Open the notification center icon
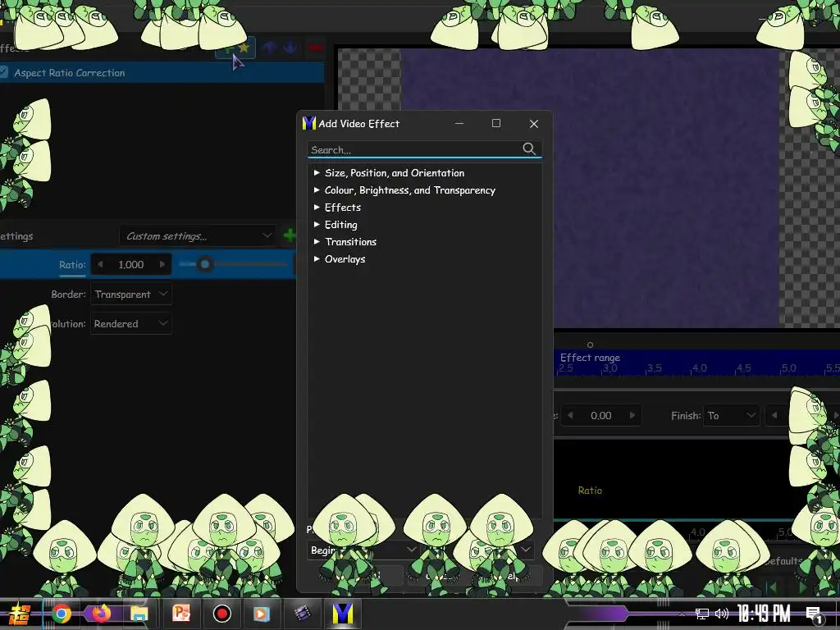Image resolution: width=840 pixels, height=630 pixels. (x=815, y=614)
